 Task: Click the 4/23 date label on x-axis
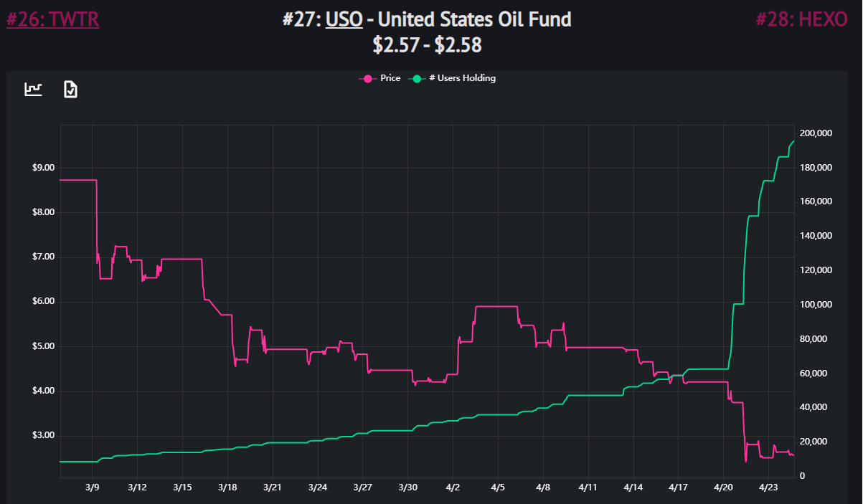[769, 488]
